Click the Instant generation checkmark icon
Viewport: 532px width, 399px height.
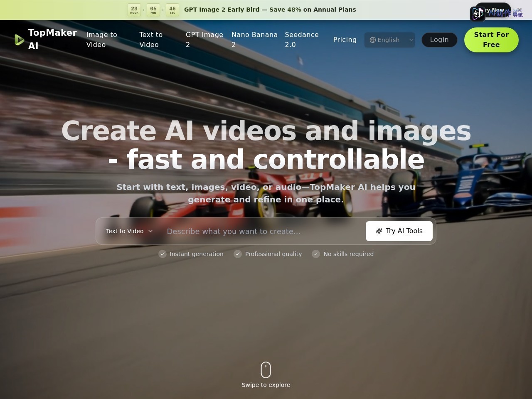pyautogui.click(x=163, y=254)
